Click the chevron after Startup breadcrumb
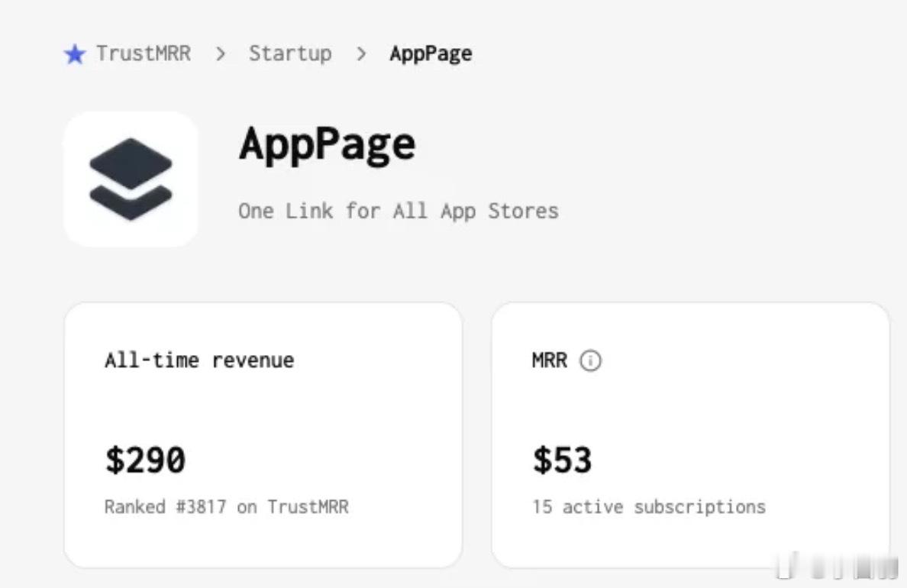 pos(362,53)
